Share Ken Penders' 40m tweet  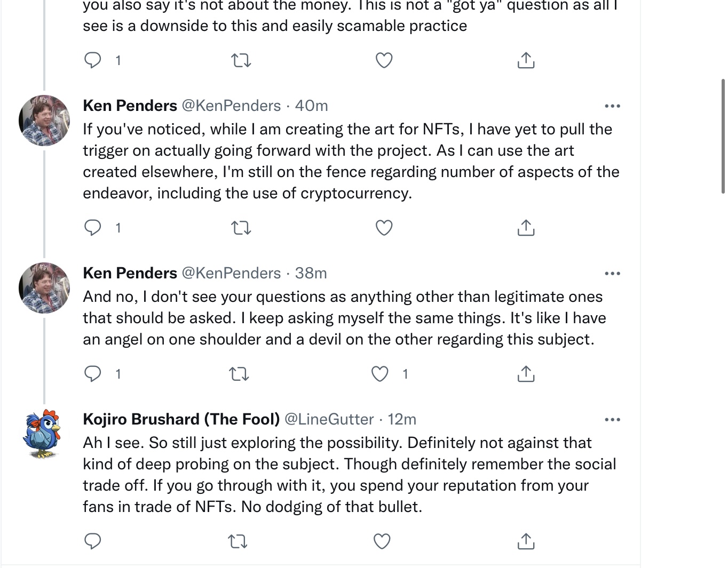coord(526,228)
